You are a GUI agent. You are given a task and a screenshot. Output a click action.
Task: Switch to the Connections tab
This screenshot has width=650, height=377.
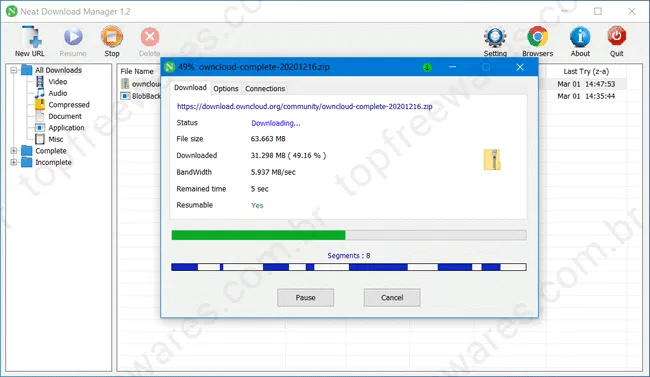click(265, 89)
